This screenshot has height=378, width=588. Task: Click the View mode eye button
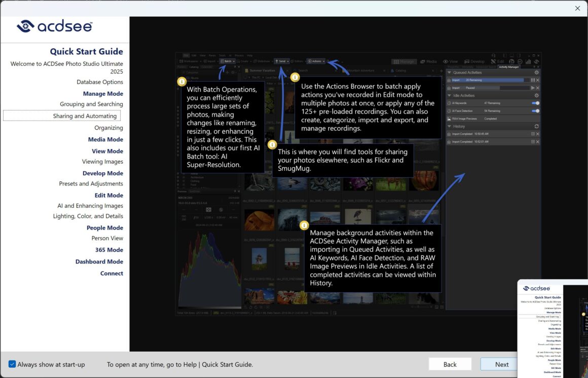pos(450,61)
